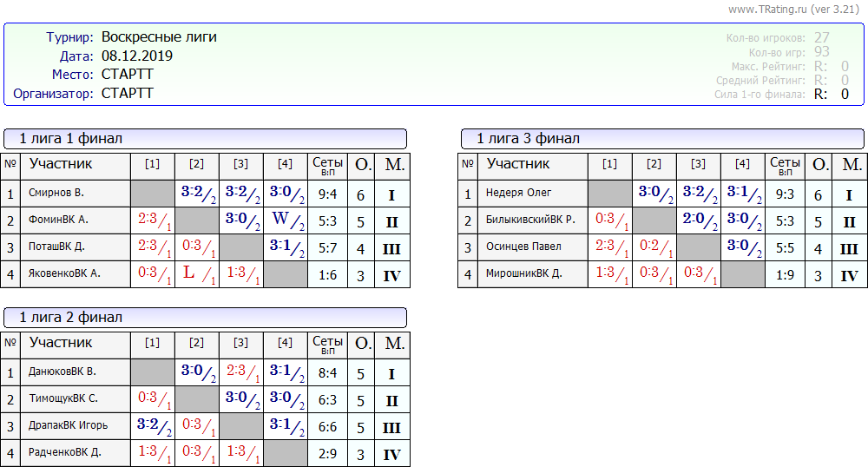This screenshot has height=467, width=868.
Task: Open player ФоминВК А. entry
Action: pos(58,220)
